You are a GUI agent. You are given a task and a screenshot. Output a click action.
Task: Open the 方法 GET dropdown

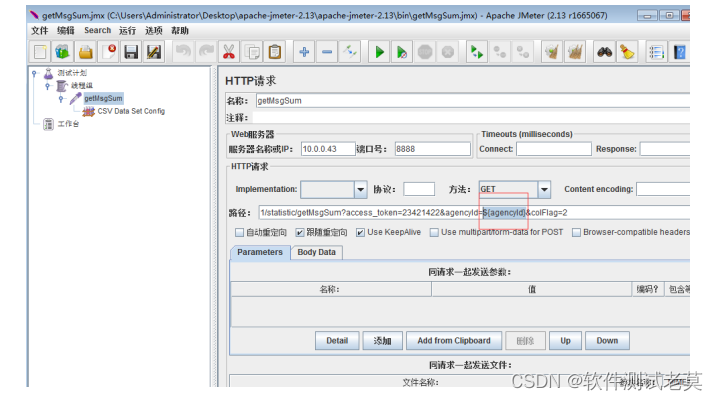click(x=544, y=190)
